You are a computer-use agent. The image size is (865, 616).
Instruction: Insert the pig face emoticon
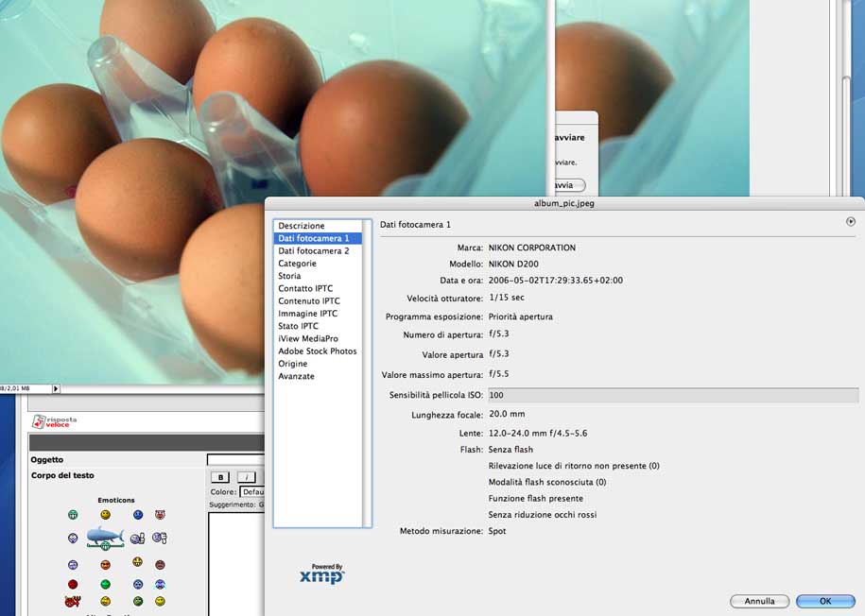pos(160,515)
